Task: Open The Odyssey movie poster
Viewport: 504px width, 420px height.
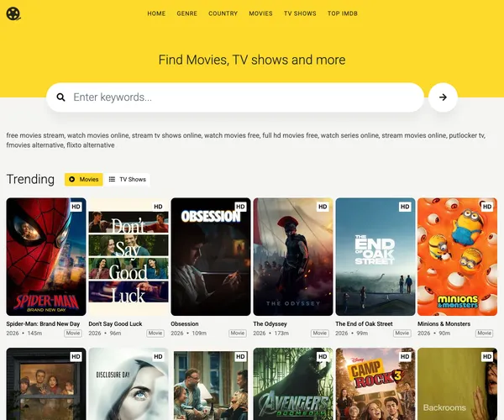Action: coord(293,257)
